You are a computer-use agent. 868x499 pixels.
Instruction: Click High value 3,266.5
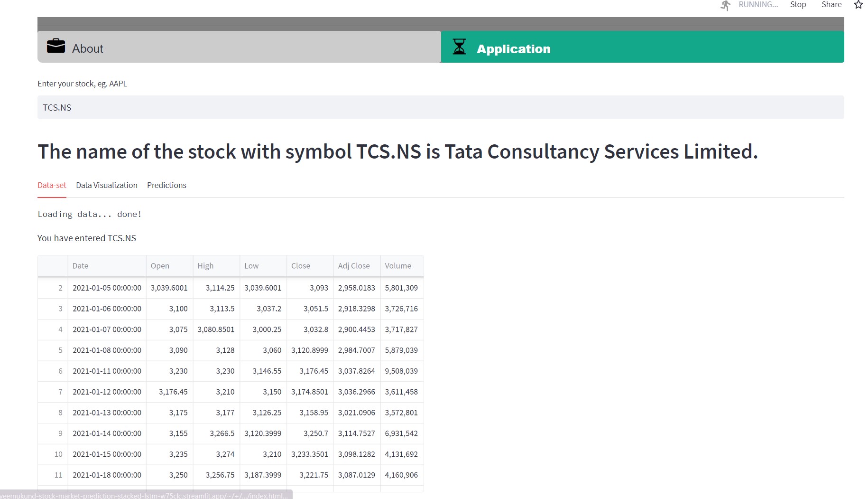pos(216,433)
